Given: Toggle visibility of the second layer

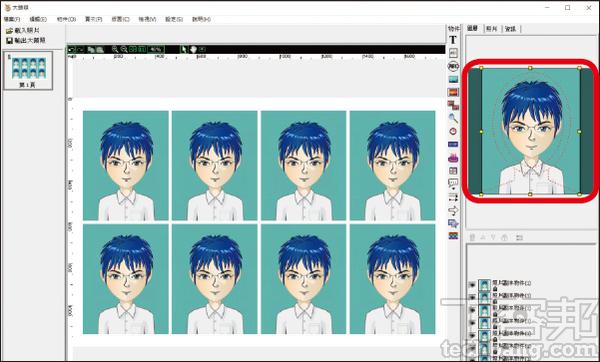Looking at the screenshot, I should [472, 297].
